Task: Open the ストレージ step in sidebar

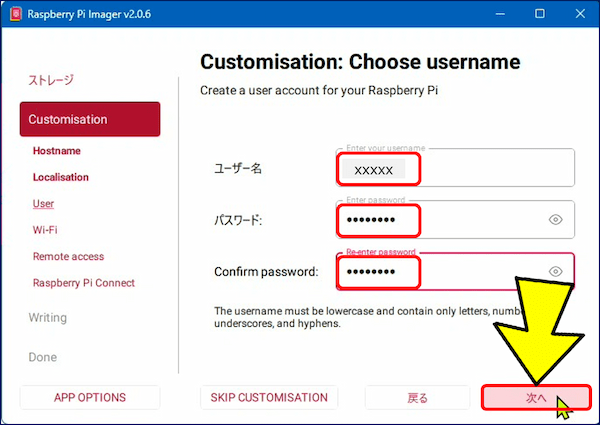Action: [51, 80]
